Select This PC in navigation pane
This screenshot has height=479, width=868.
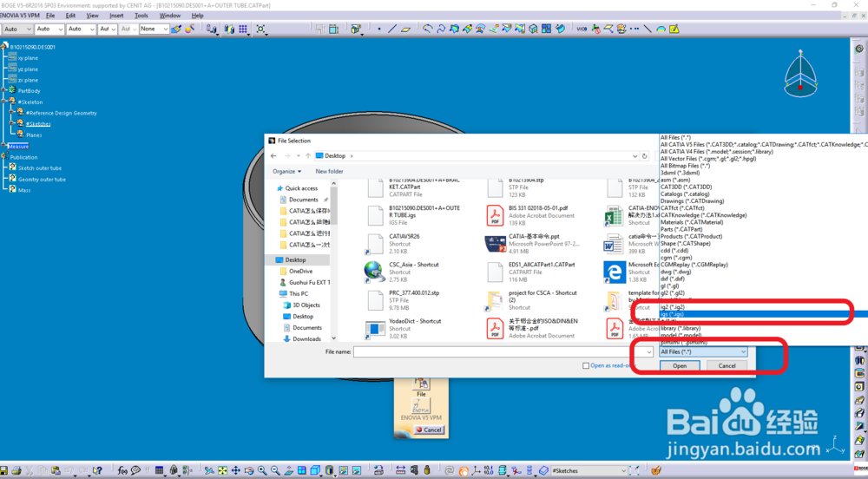click(298, 293)
